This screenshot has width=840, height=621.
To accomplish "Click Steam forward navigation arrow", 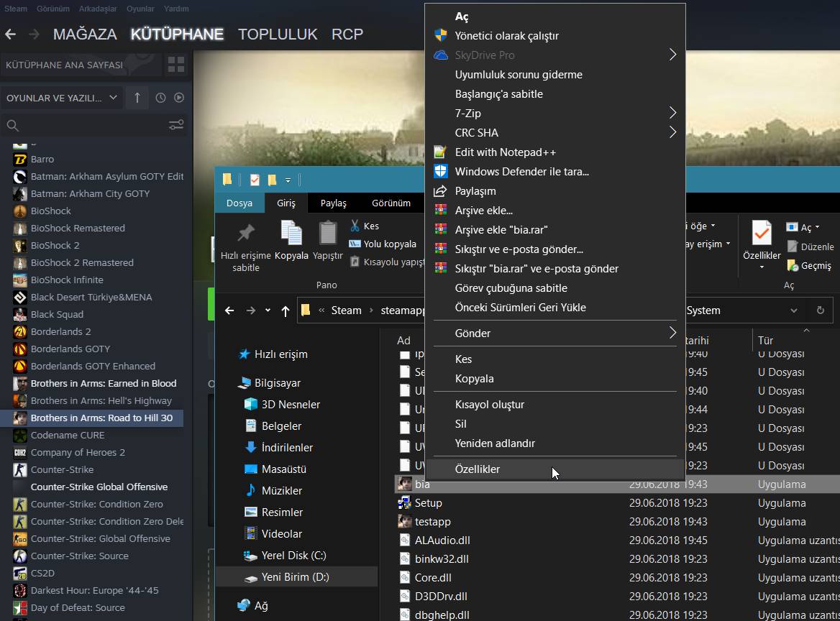I will click(34, 34).
